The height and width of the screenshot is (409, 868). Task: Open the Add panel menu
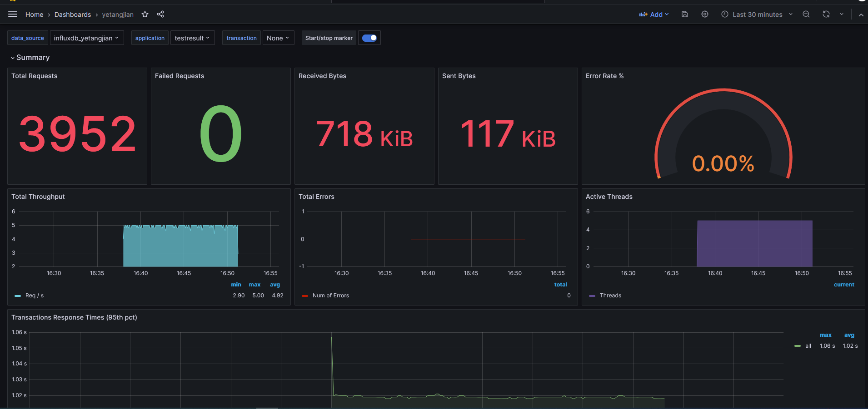point(654,14)
